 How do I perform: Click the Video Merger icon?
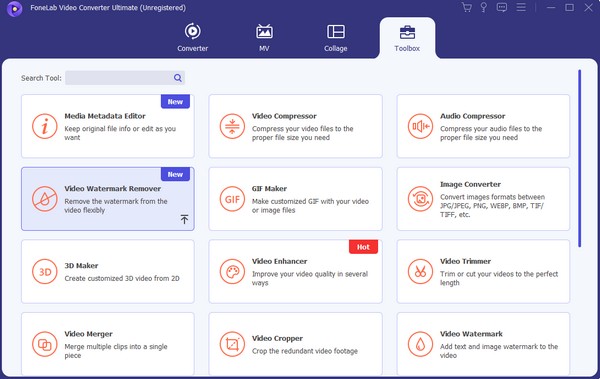click(45, 344)
